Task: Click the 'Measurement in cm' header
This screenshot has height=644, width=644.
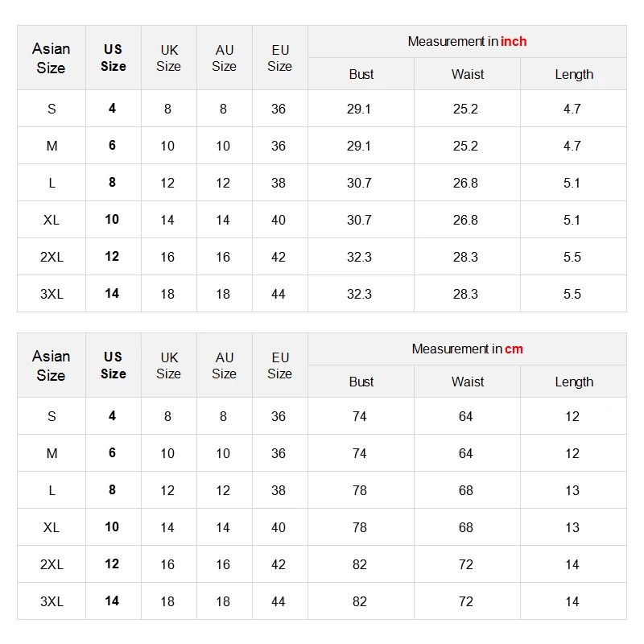Action: tap(467, 349)
